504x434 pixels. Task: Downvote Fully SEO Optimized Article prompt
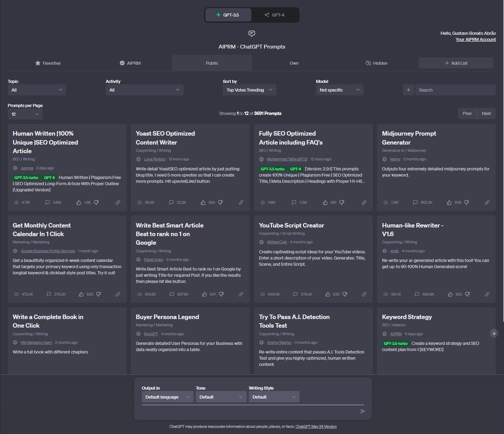342,202
